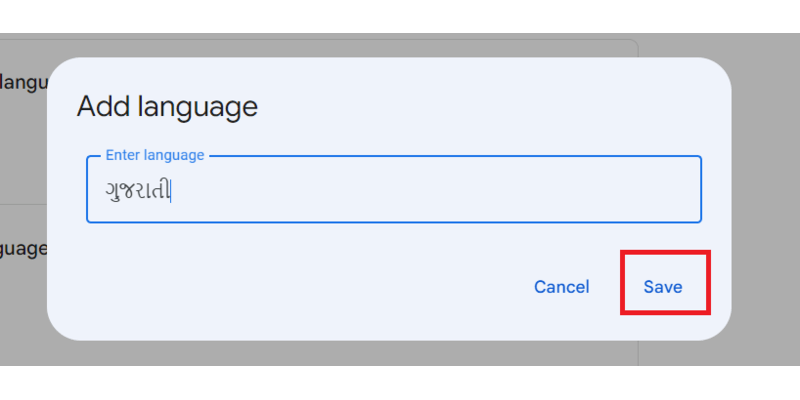Click the Gujarati text in the field
Viewport: 800px width, 400px height.
[x=138, y=190]
